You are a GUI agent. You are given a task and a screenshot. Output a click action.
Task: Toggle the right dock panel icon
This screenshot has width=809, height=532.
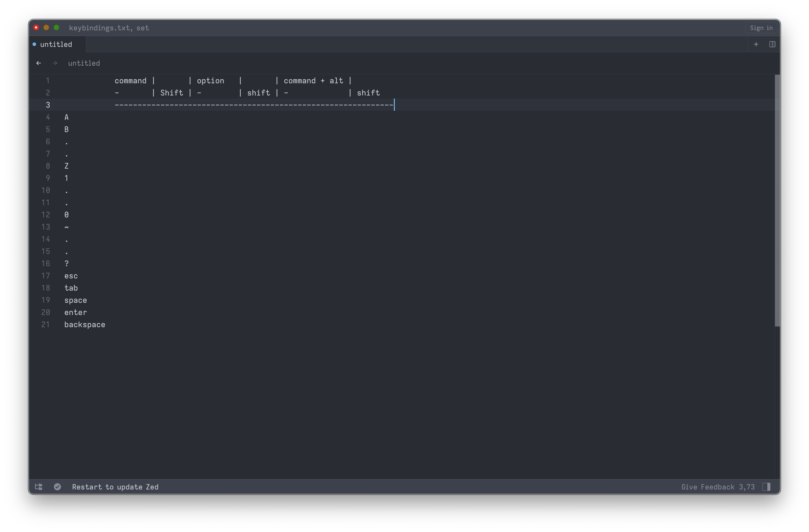766,487
